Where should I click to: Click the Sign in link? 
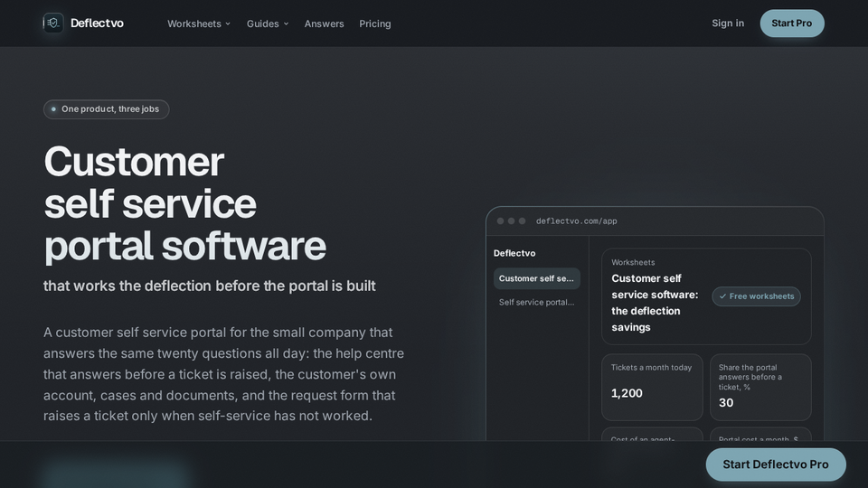coord(727,23)
